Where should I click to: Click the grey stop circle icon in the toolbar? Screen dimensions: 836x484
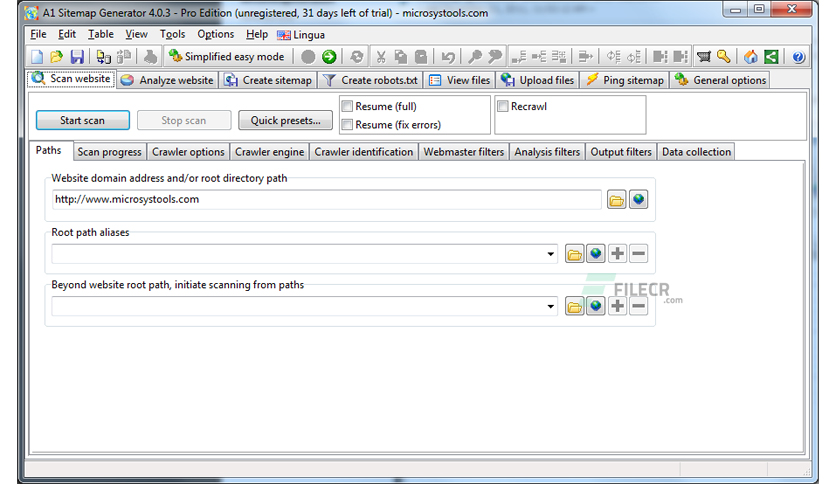pos(308,57)
